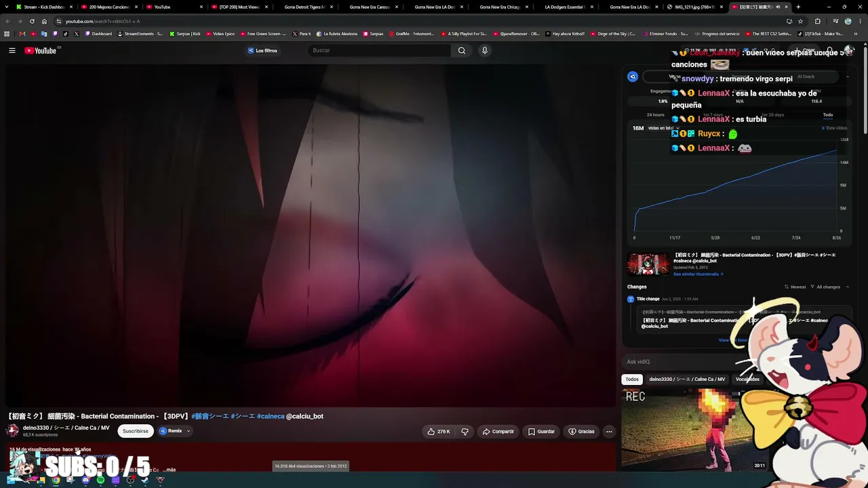Open the Chrome extensions puzzle icon
868x488 pixels.
[817, 21]
